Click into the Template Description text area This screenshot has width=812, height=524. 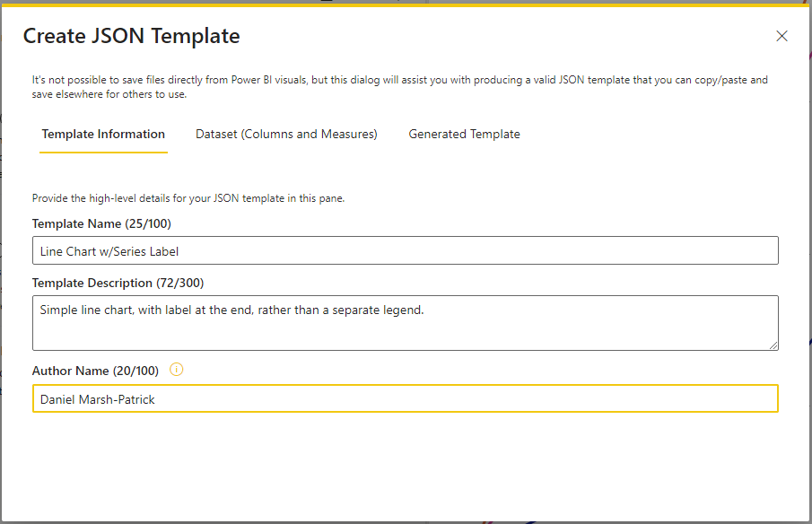[405, 323]
